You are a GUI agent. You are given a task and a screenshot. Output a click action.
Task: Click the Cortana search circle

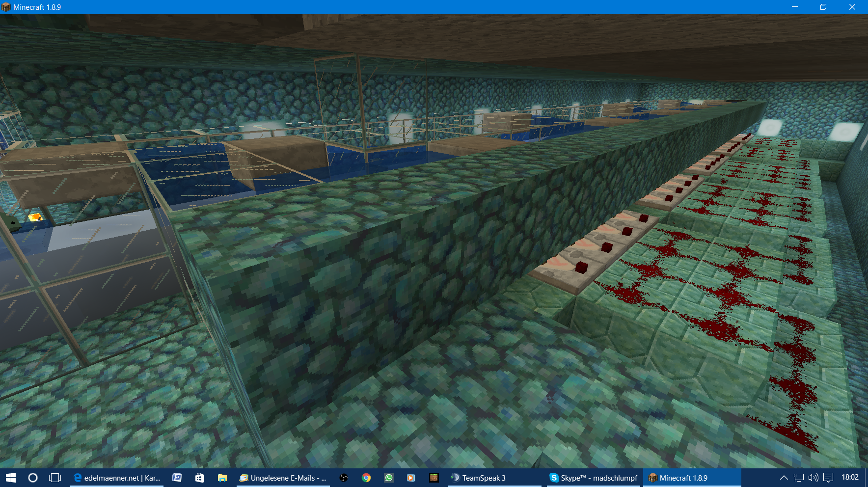tap(33, 478)
